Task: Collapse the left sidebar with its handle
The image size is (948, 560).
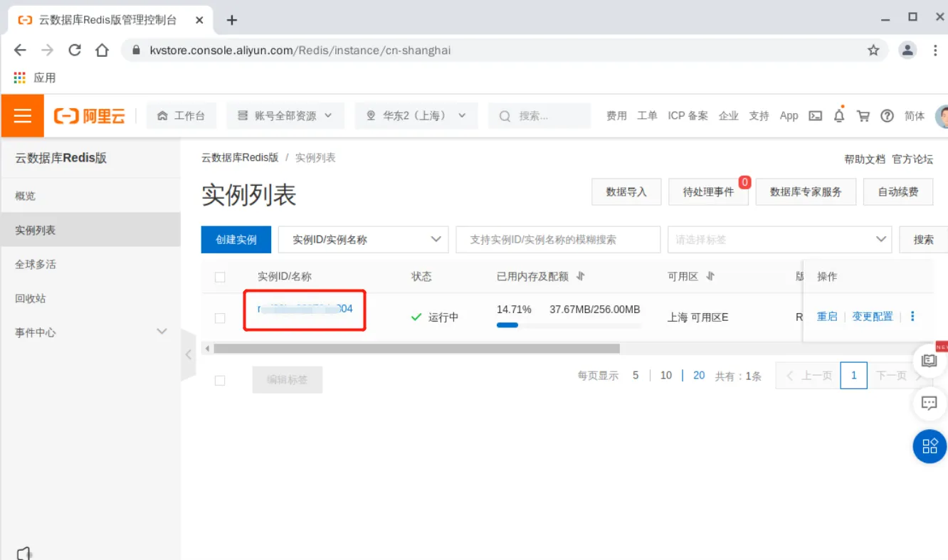Action: (x=189, y=354)
